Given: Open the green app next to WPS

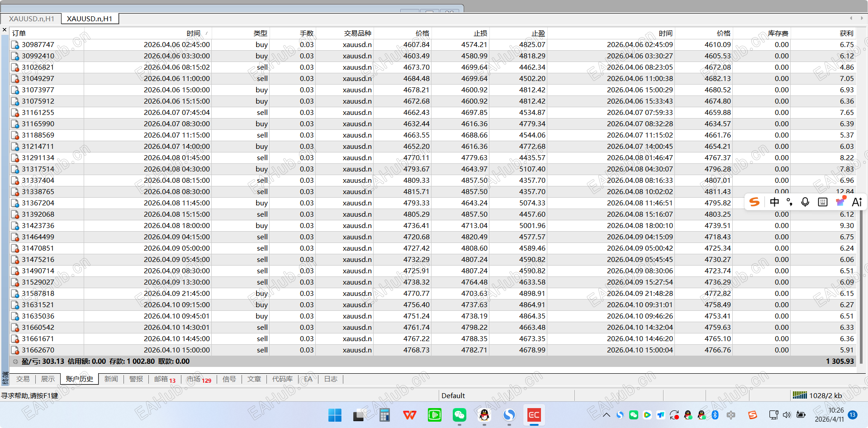Looking at the screenshot, I should [x=434, y=415].
